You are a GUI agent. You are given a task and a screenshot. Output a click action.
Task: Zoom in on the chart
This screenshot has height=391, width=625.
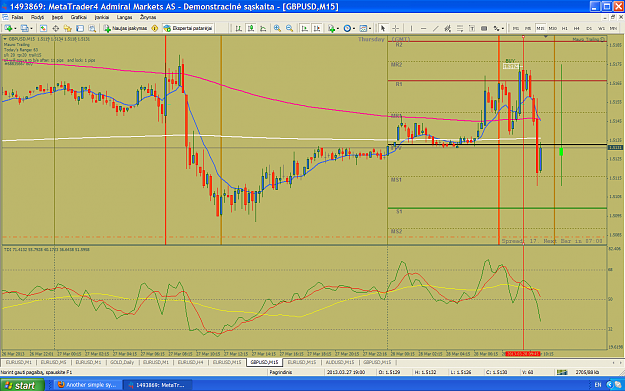[x=277, y=28]
